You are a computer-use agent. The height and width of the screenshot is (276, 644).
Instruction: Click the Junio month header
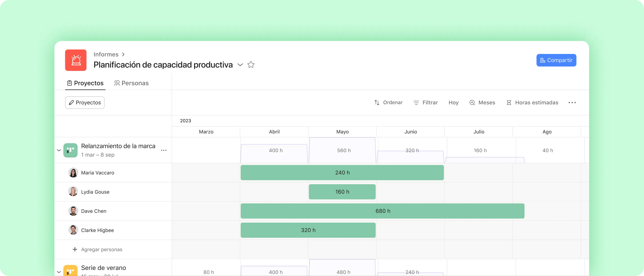[x=411, y=132]
